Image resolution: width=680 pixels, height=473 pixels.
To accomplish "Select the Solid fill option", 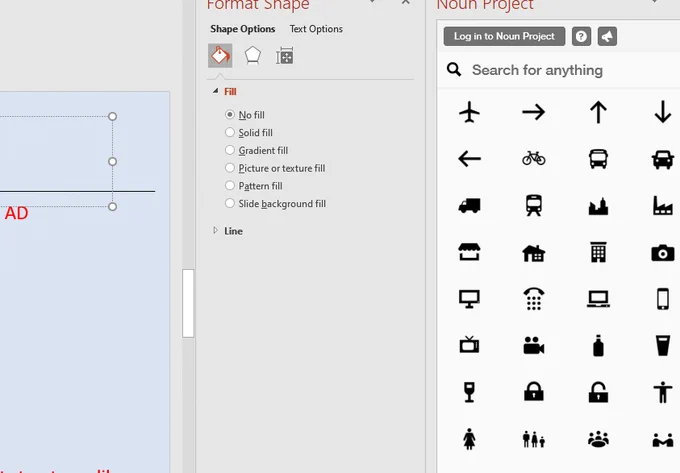I will click(230, 132).
